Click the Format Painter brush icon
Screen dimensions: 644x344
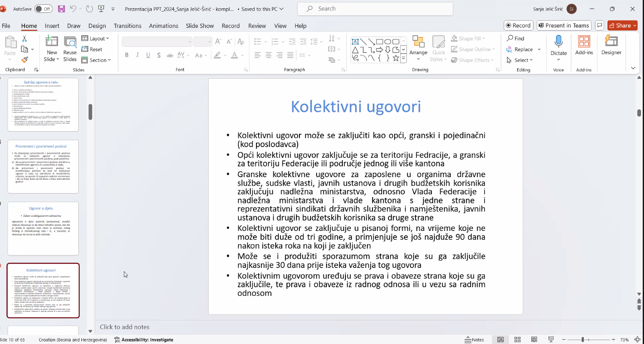point(25,60)
